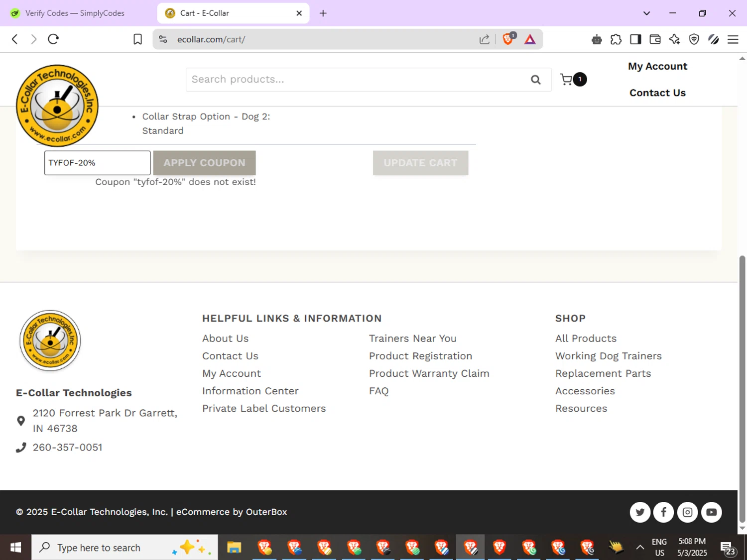The image size is (747, 560).
Task: Visit E-Collar Instagram page icon
Action: tap(687, 512)
